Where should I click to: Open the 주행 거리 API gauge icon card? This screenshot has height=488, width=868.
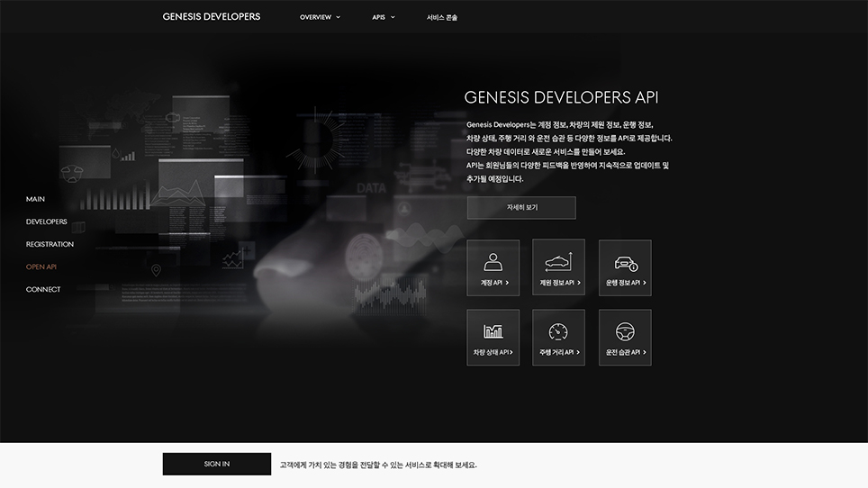[x=558, y=338]
